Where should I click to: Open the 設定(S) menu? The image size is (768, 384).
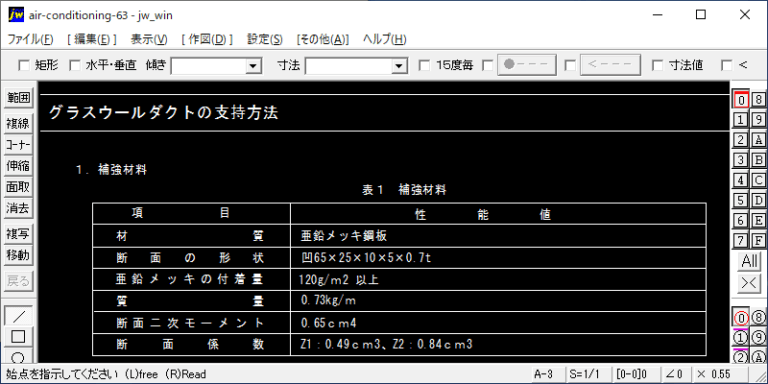(264, 39)
